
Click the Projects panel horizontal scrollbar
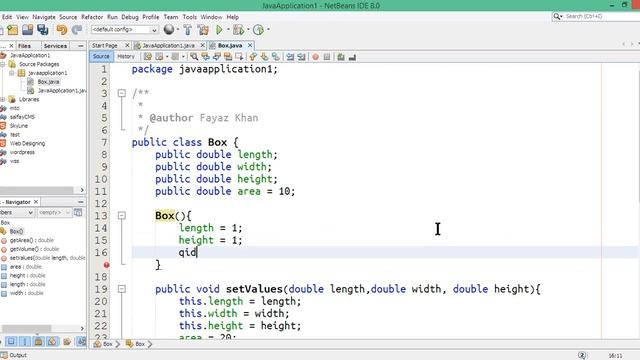coord(37,190)
